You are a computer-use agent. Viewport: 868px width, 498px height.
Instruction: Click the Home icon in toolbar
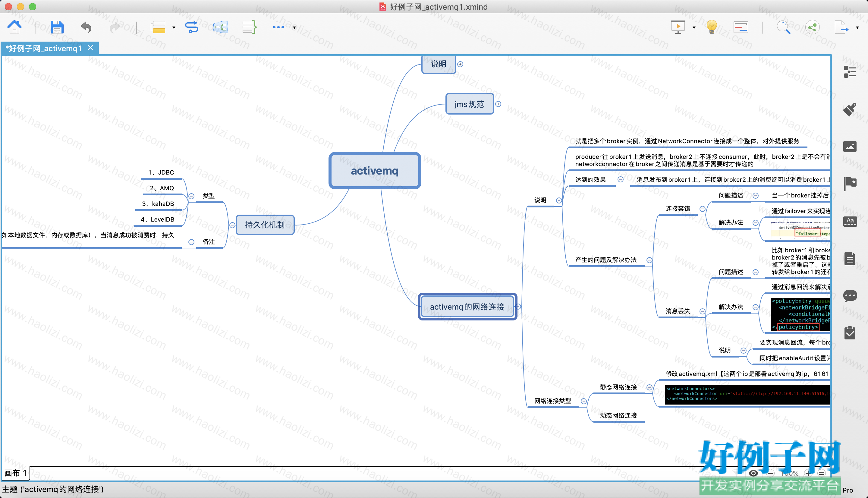tap(14, 27)
